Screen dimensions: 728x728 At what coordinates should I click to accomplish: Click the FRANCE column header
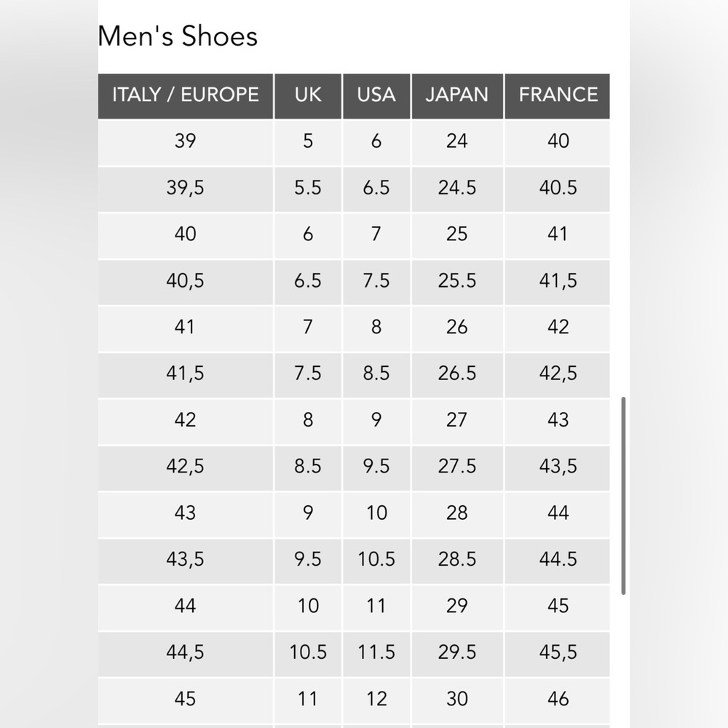pos(558,95)
